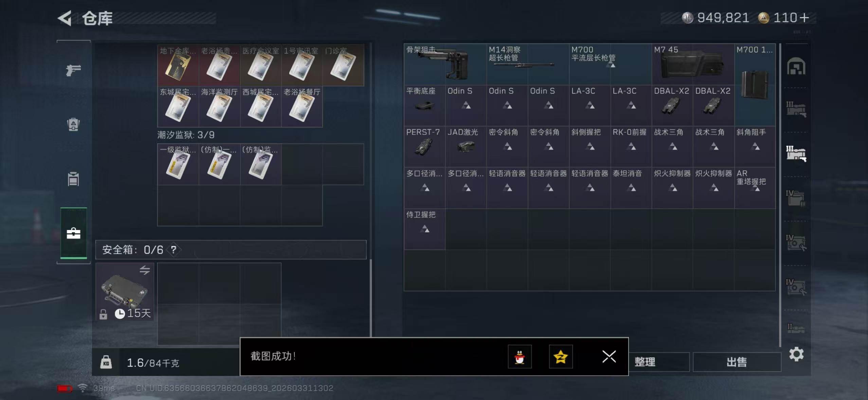Click the 出售 sell button
This screenshot has width=868, height=400.
point(737,362)
